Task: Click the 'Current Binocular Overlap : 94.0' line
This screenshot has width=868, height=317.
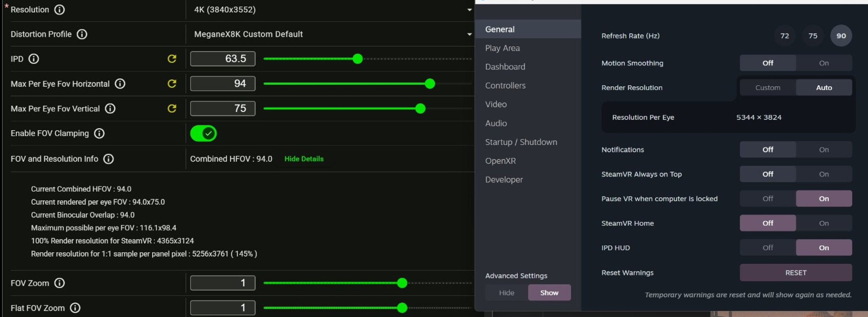Action: point(83,215)
